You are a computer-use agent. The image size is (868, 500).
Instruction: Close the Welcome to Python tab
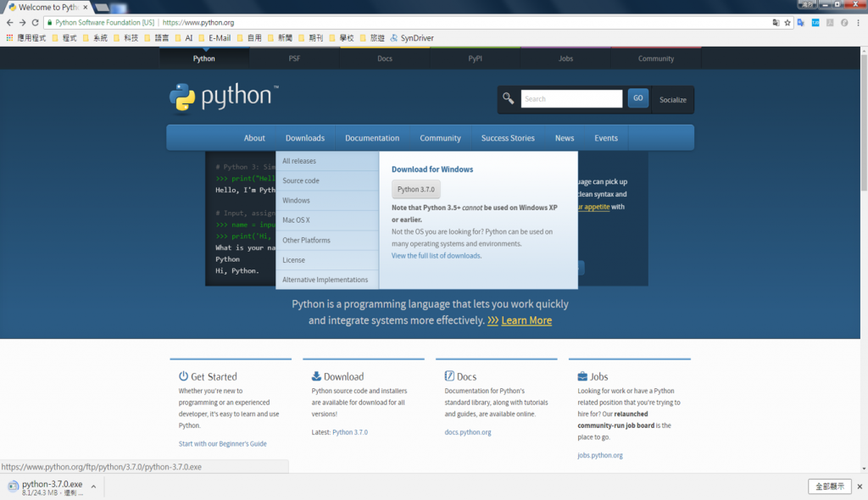86,7
